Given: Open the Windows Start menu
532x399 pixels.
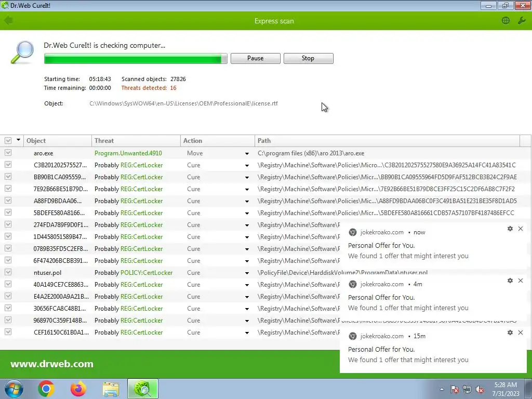Looking at the screenshot, I should pyautogui.click(x=14, y=389).
